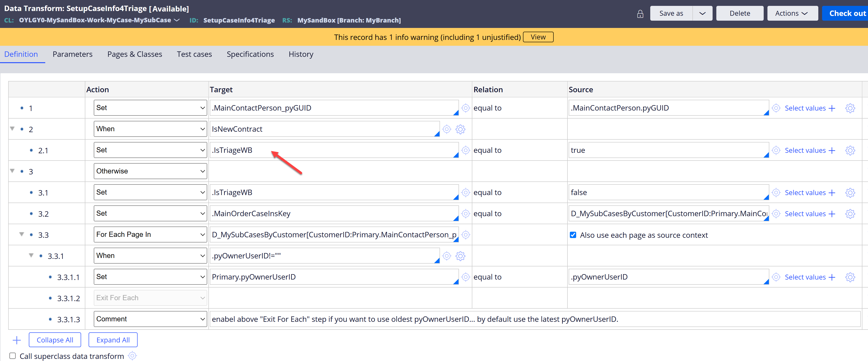Screen dimensions: 868x361
Task: Click Select values link in row 3.2
Action: click(805, 214)
